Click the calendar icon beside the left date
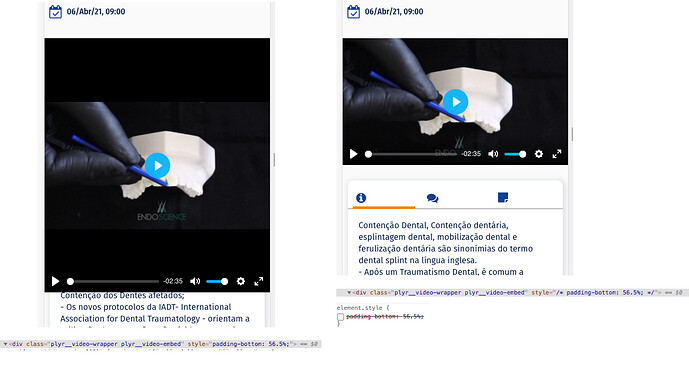 55,12
